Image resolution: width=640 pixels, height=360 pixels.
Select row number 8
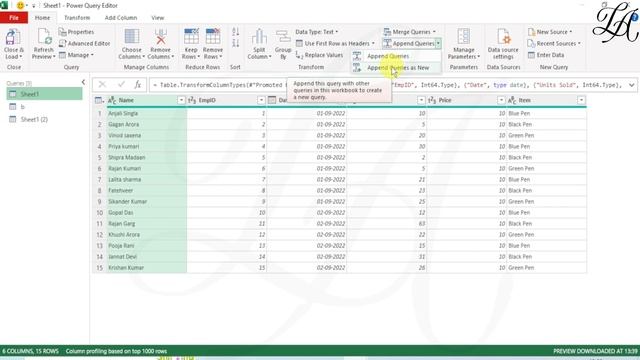(99, 191)
